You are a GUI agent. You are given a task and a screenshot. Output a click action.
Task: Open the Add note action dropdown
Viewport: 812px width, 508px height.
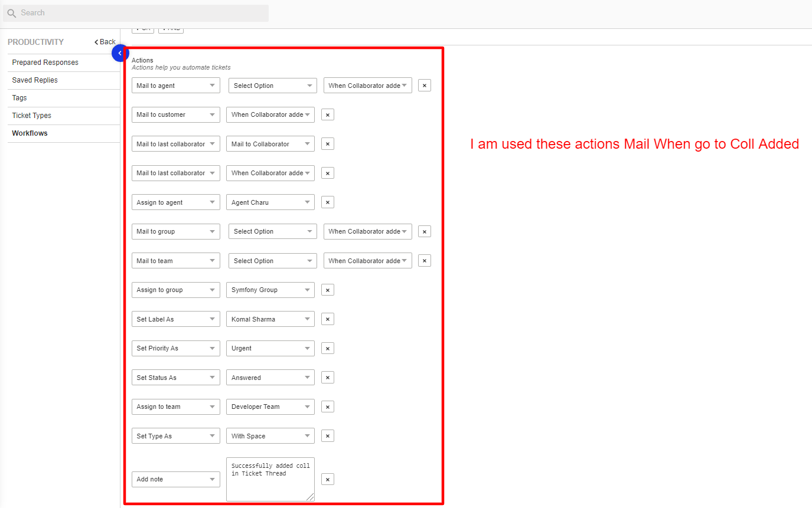click(176, 479)
